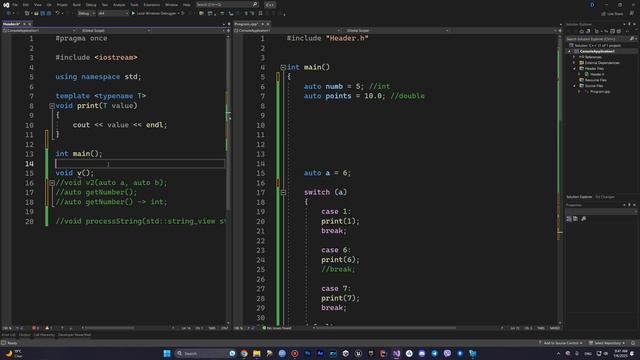The image size is (640, 360).
Task: Open the Edit menu
Action: pyautogui.click(x=26, y=5)
